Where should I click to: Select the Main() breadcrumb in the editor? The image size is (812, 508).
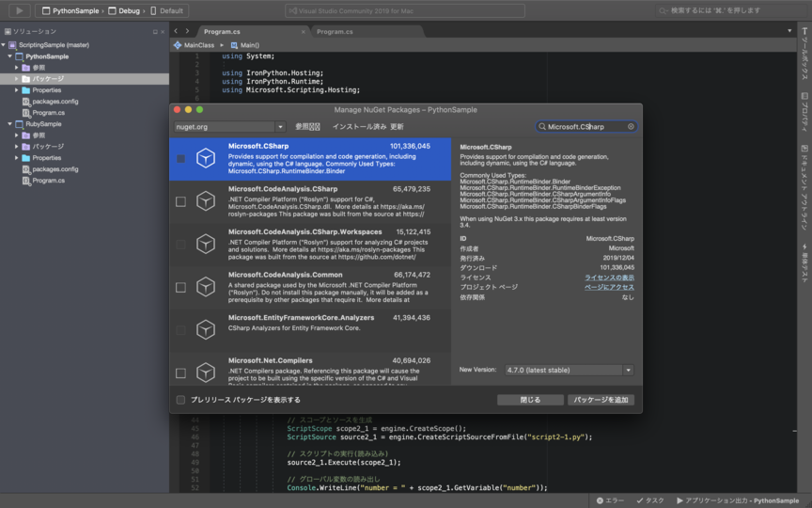(x=245, y=45)
